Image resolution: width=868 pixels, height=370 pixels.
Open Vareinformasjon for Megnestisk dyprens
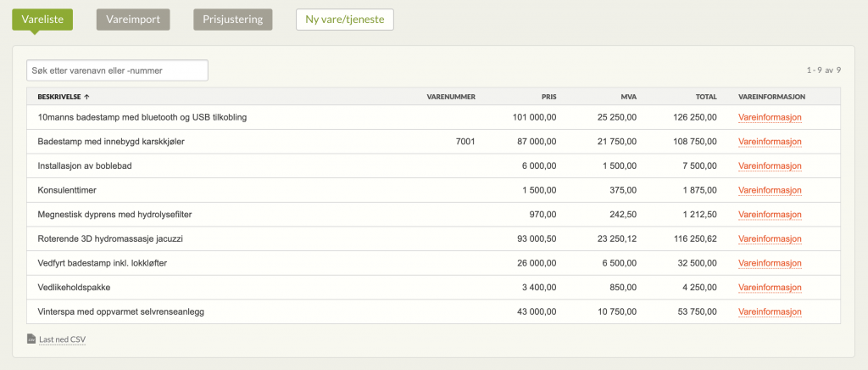[770, 215]
